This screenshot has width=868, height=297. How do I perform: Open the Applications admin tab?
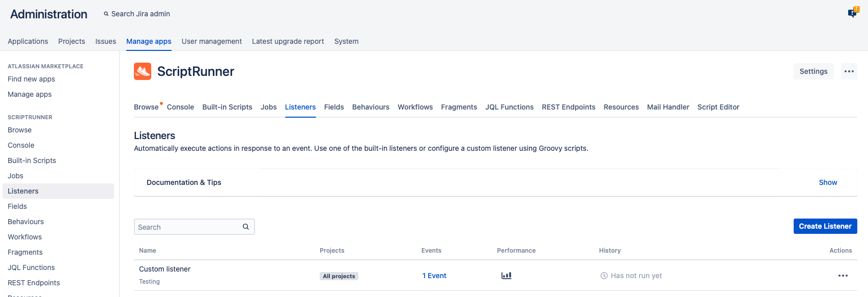click(28, 41)
